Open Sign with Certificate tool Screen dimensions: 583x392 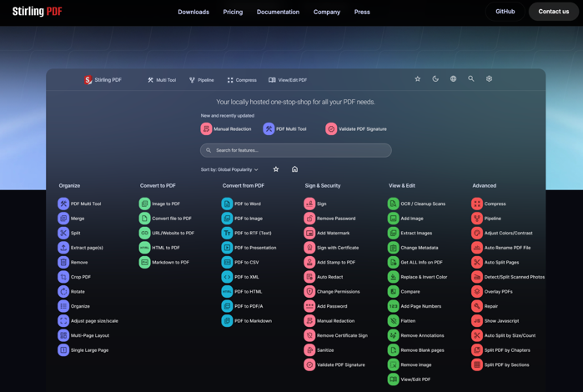point(332,248)
